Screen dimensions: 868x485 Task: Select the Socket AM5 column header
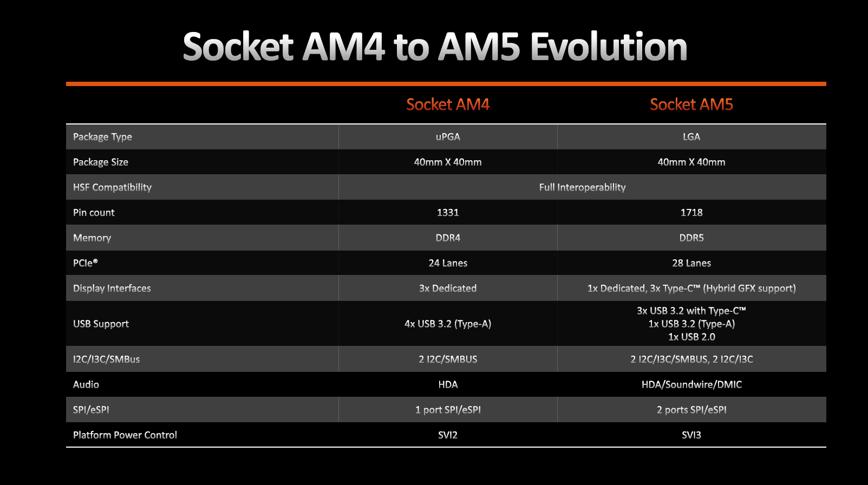point(691,104)
